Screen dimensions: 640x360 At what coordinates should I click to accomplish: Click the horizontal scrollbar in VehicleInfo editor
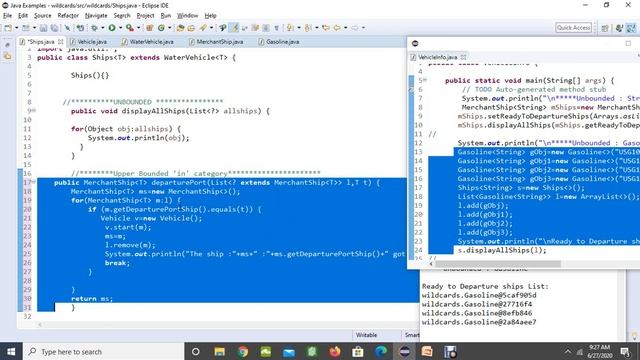(x=498, y=264)
